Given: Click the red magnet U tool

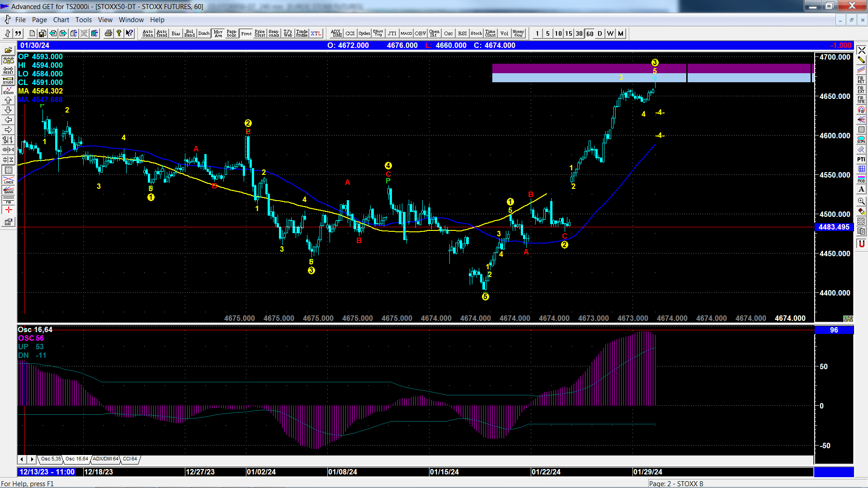Looking at the screenshot, I should click(861, 244).
